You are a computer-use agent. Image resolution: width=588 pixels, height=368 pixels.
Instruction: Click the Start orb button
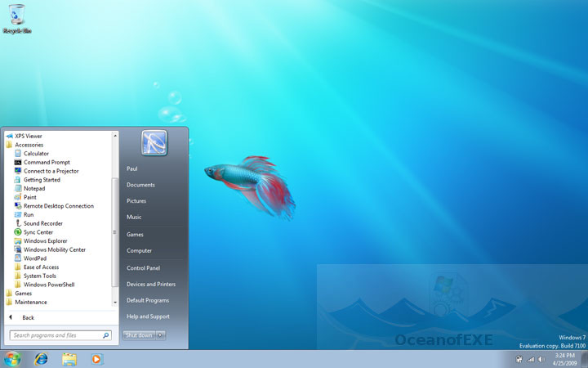point(12,359)
